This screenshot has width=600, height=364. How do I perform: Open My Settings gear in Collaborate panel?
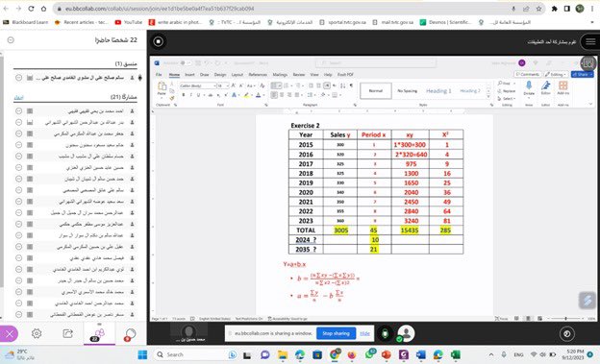click(x=37, y=333)
